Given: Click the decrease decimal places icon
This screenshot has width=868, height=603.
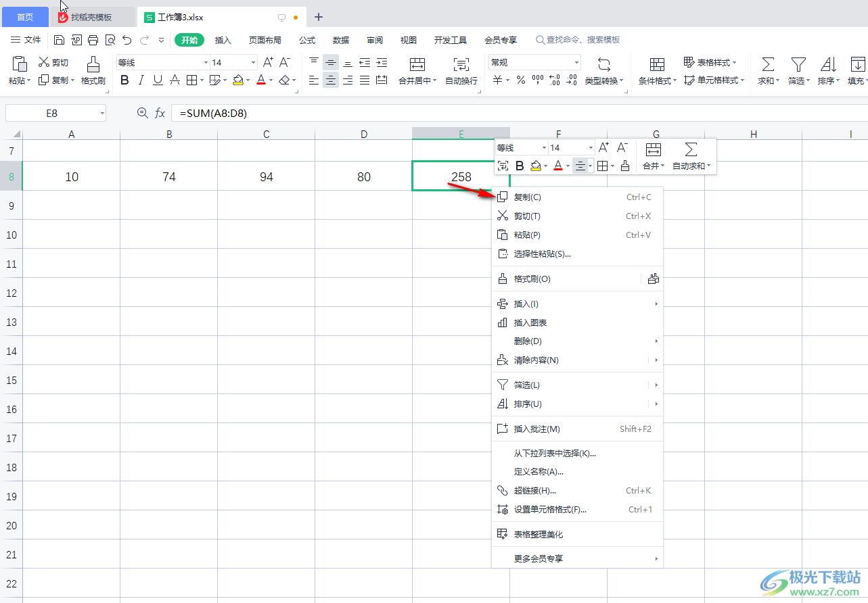Looking at the screenshot, I should 572,80.
